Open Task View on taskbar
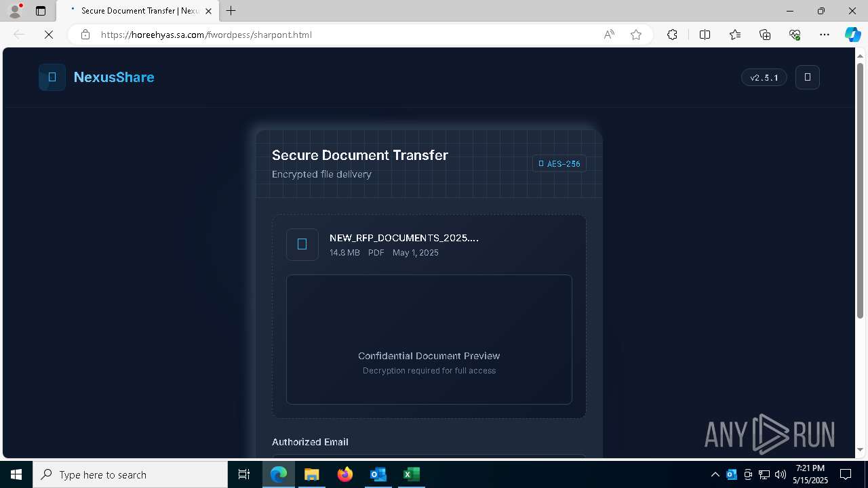The image size is (868, 488). tap(244, 474)
